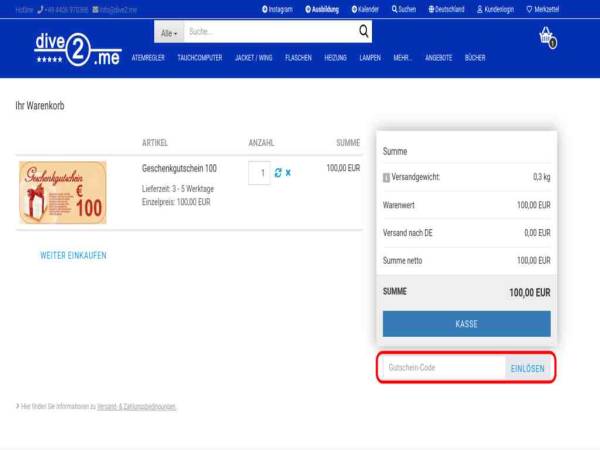The height and width of the screenshot is (450, 600).
Task: Refresh the item quantity
Action: tap(278, 173)
